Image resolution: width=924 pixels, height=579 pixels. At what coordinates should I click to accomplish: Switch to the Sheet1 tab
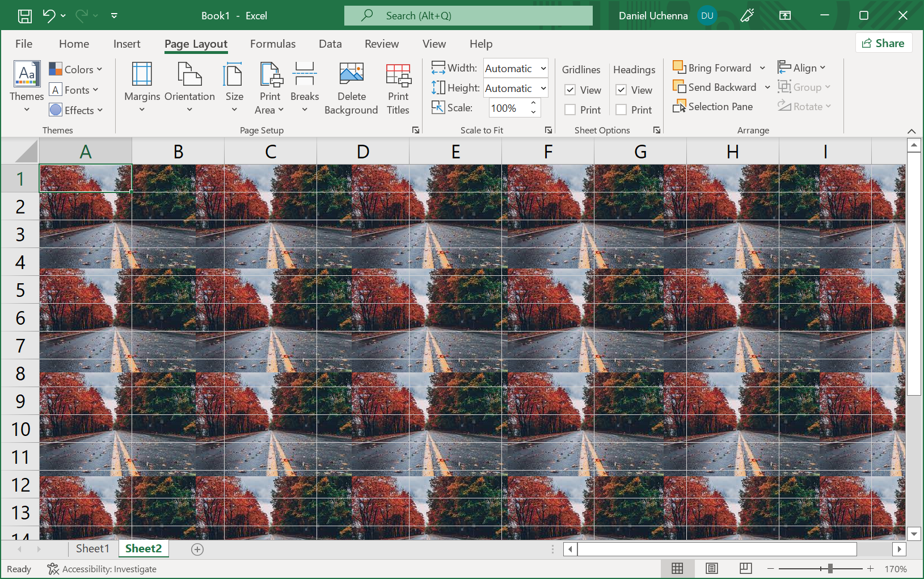coord(92,548)
